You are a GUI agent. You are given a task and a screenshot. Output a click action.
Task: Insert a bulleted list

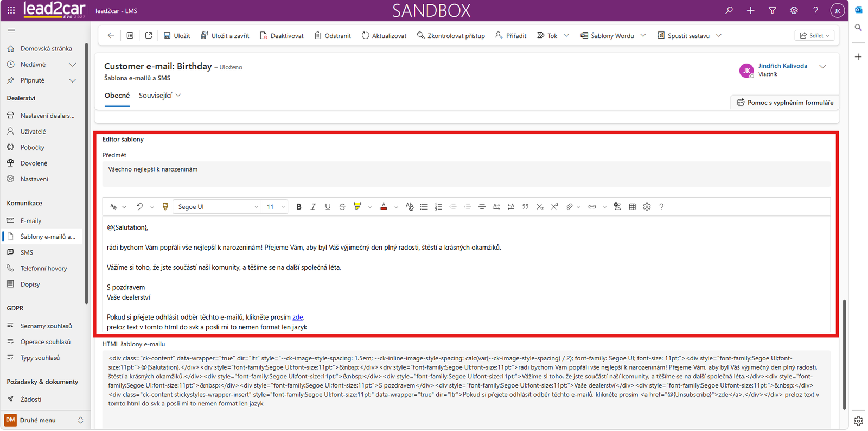(x=424, y=207)
